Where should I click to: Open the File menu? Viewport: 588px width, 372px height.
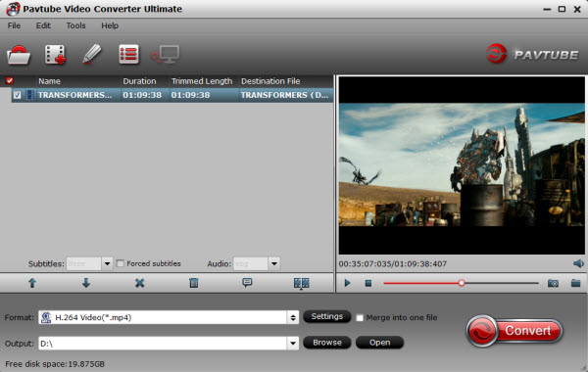pos(14,25)
